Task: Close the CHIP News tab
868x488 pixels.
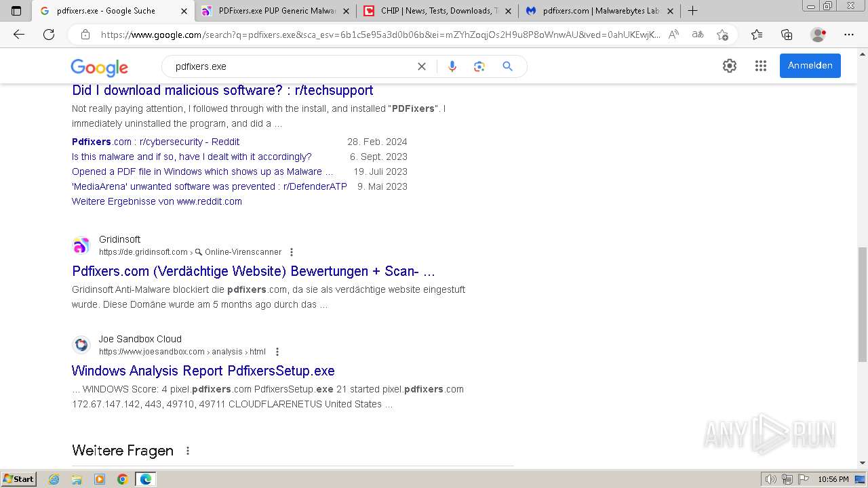Action: pos(508,11)
